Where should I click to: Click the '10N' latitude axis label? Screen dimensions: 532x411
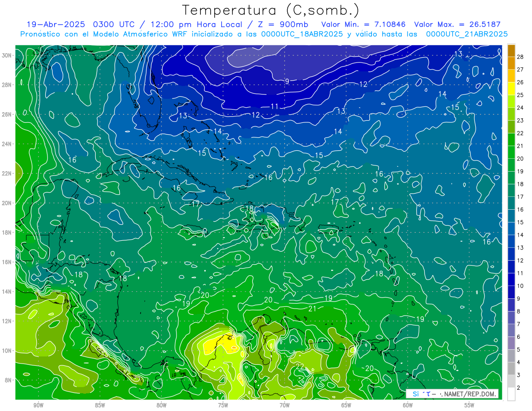pos(7,351)
